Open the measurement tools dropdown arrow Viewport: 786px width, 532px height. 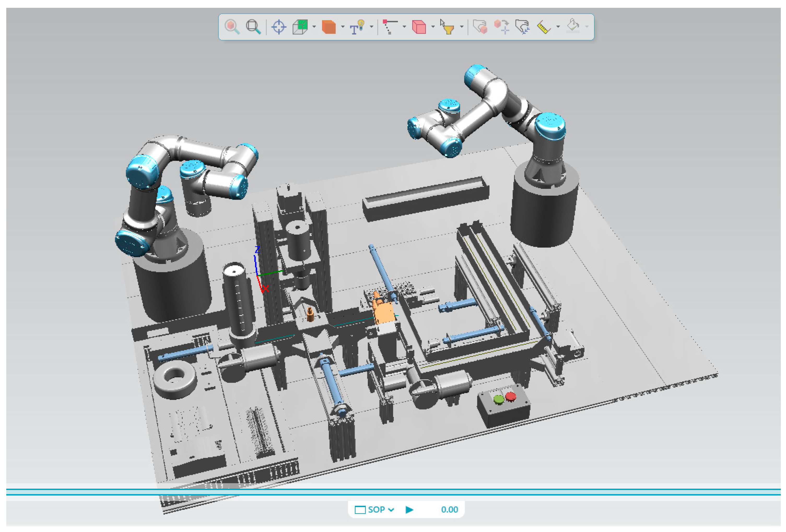[558, 27]
